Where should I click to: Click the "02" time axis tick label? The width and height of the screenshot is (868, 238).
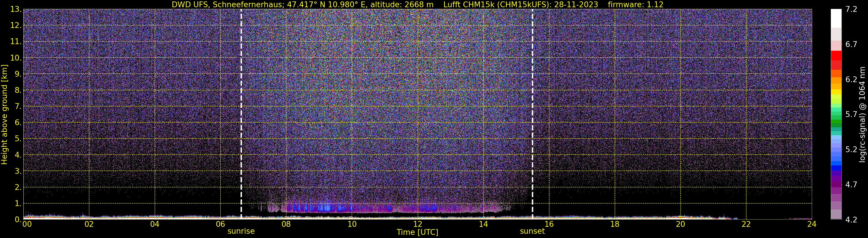[89, 224]
